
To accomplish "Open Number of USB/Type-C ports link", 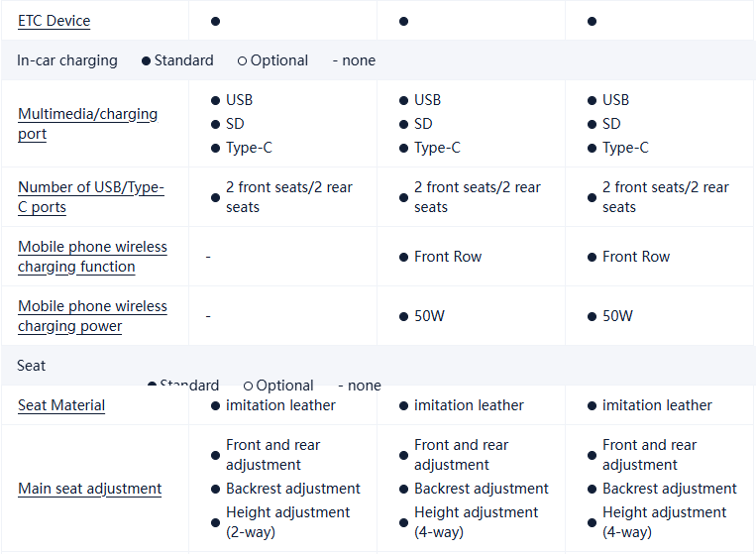I will pos(90,197).
